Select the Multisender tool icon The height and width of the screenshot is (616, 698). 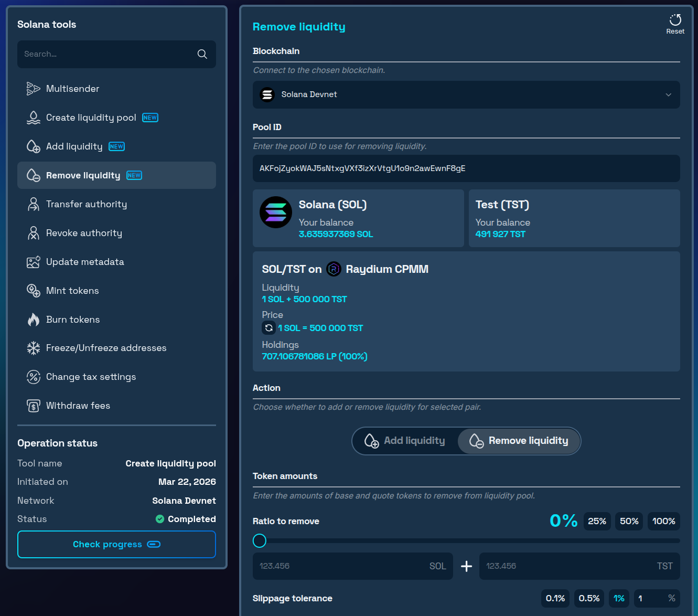pos(34,88)
